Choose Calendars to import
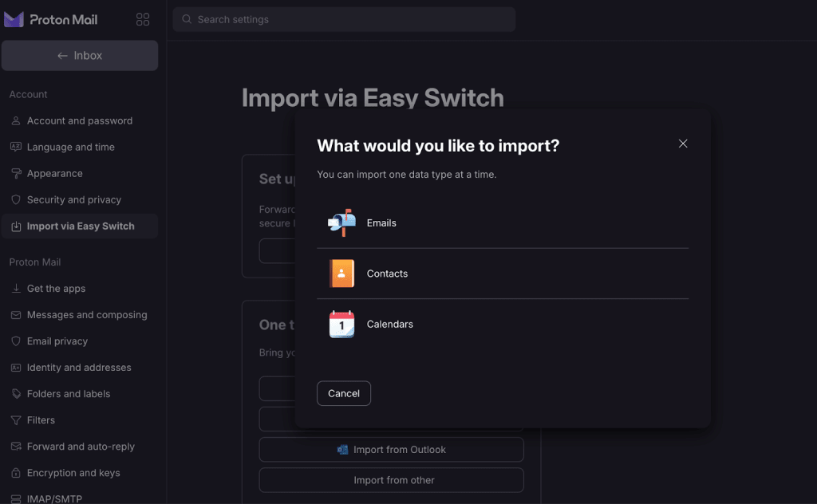Viewport: 817px width, 504px height. (503, 324)
